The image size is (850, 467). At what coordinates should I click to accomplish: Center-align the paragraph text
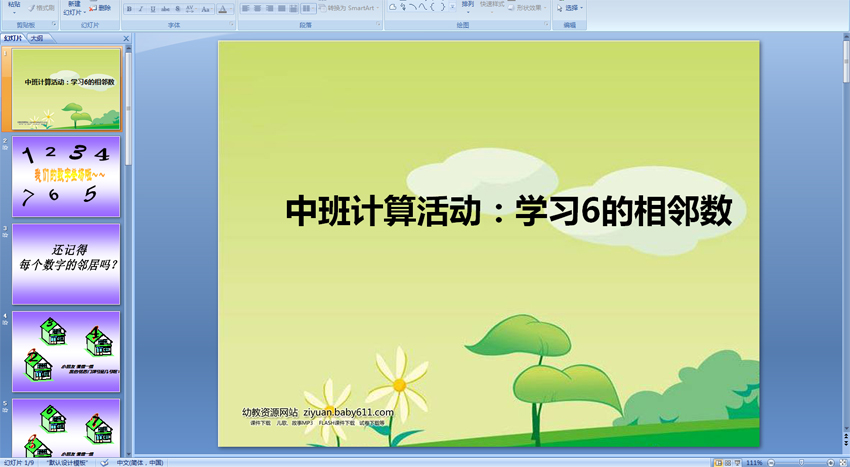tap(257, 9)
